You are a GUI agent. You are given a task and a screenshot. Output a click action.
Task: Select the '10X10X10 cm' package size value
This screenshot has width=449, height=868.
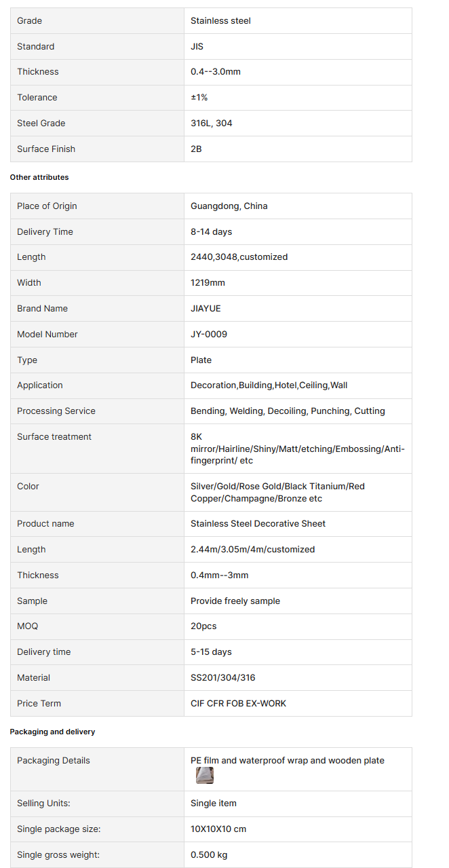point(218,829)
